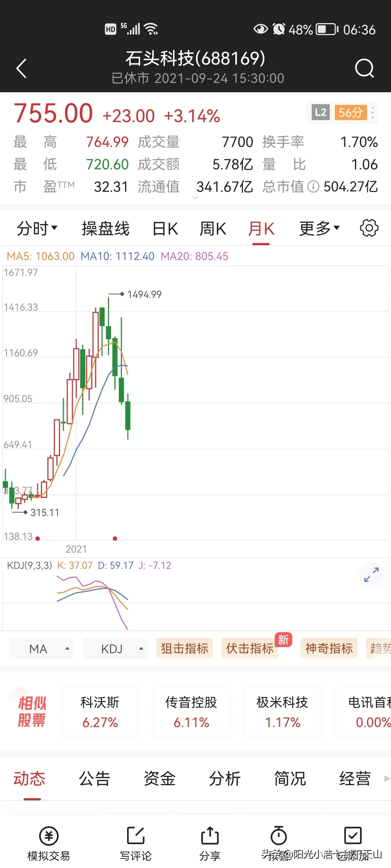
Task: Switch to the 分析 tab
Action: click(225, 779)
